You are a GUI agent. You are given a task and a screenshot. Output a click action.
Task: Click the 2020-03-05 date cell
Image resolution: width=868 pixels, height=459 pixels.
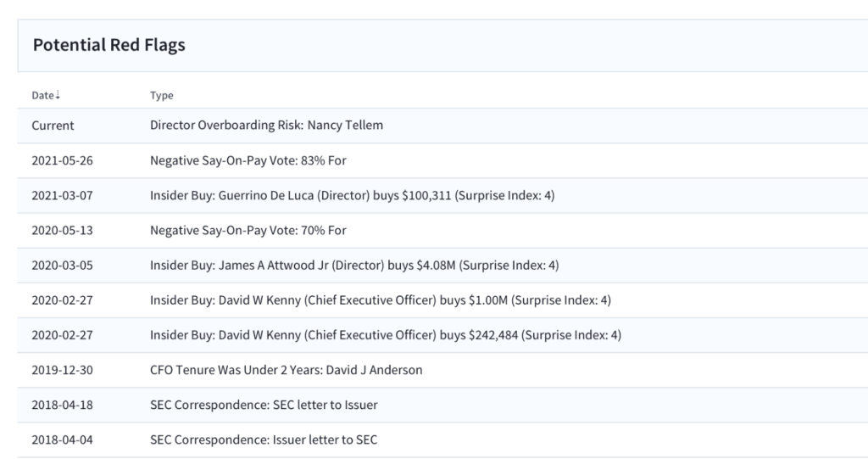click(62, 266)
